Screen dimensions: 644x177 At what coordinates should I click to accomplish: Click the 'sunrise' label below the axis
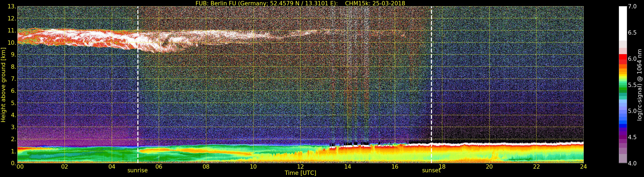138,171
